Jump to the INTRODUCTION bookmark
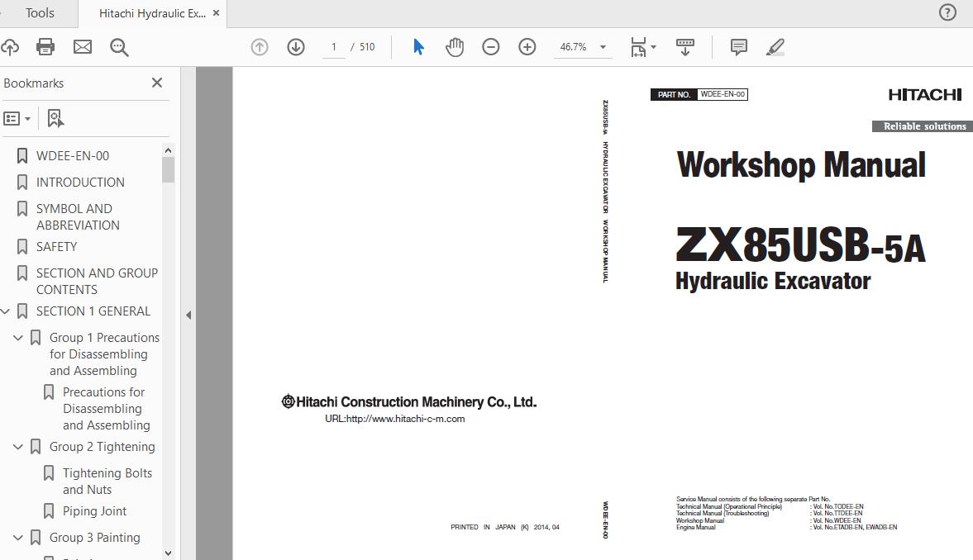 pos(80,182)
